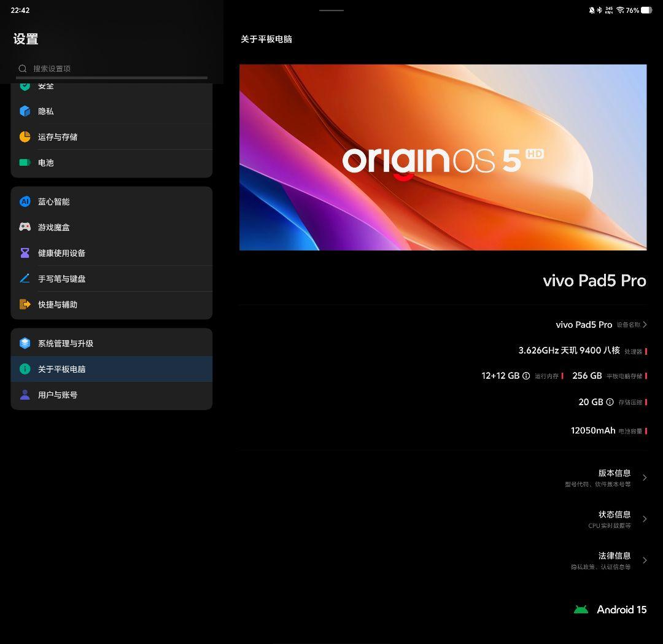Click the 游戏魔盒 gamepad icon
Viewport: 663px width, 644px height.
[25, 227]
